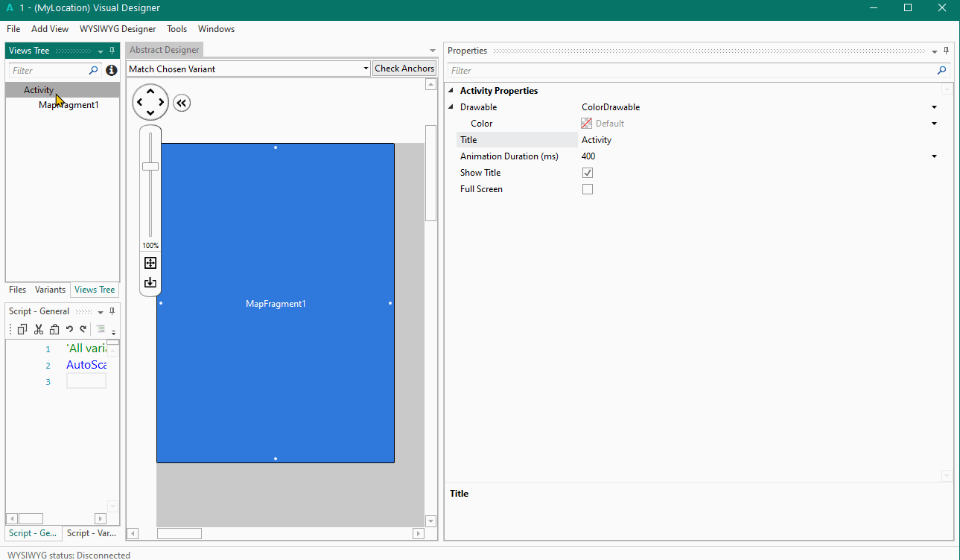Image resolution: width=960 pixels, height=560 pixels.
Task: Switch to the Variants tab
Action: [x=51, y=290]
